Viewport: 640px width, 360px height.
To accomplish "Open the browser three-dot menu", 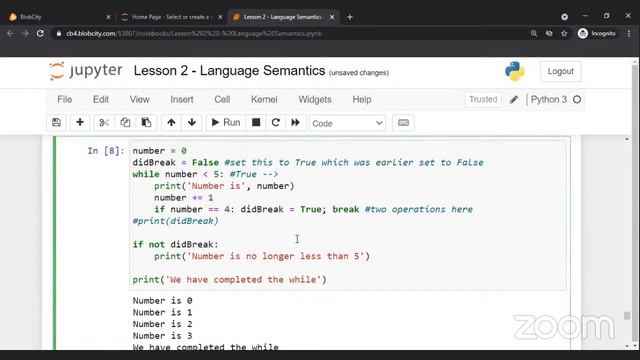I will [629, 33].
